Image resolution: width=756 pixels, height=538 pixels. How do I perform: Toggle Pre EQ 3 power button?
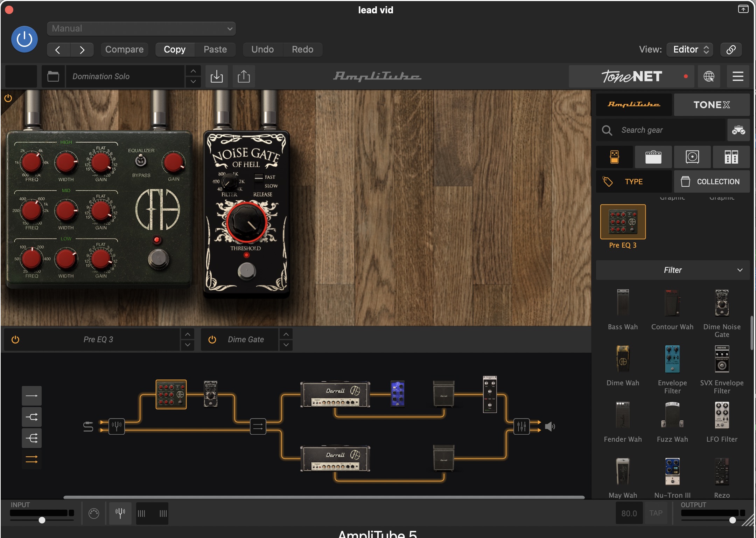[x=15, y=339]
